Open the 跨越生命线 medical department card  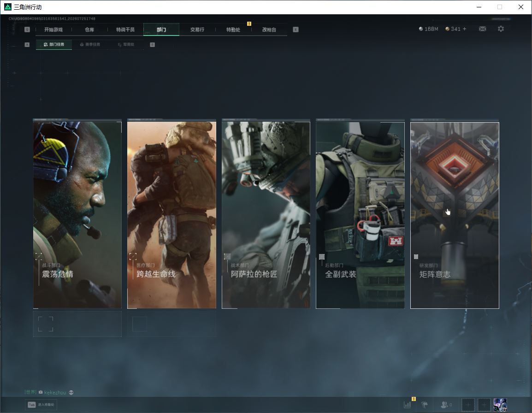click(x=171, y=215)
